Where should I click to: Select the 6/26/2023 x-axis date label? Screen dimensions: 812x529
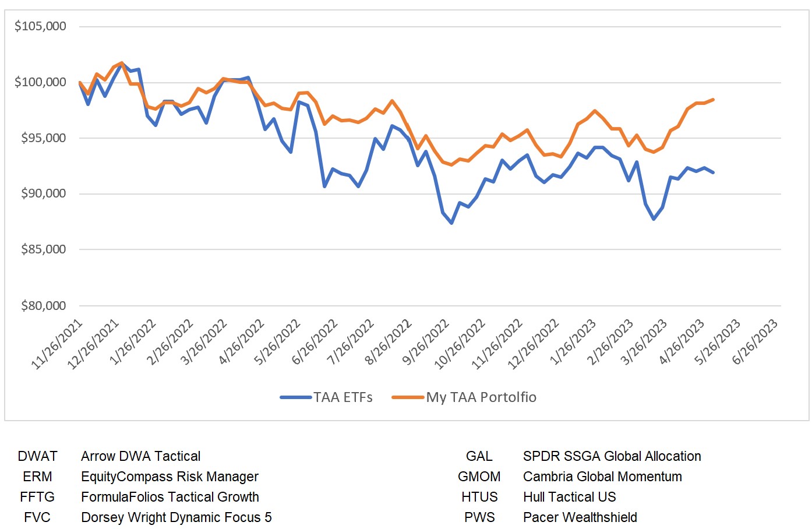(x=755, y=343)
